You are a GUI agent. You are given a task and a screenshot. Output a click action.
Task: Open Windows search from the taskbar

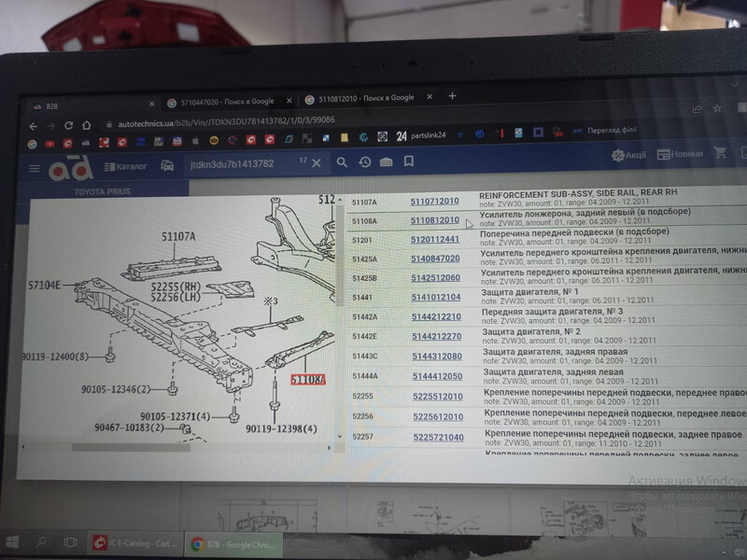pyautogui.click(x=43, y=541)
